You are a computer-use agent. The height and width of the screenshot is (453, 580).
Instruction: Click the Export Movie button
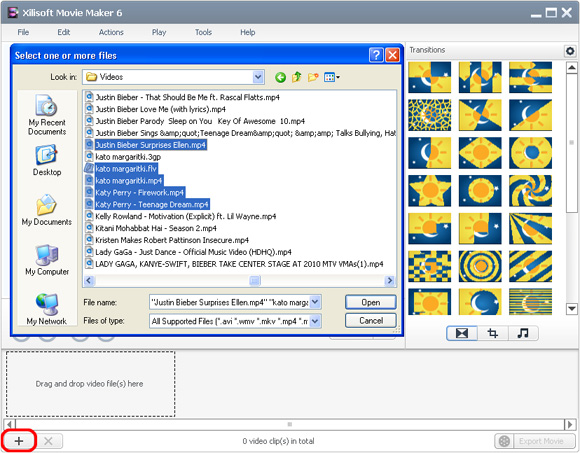535,441
